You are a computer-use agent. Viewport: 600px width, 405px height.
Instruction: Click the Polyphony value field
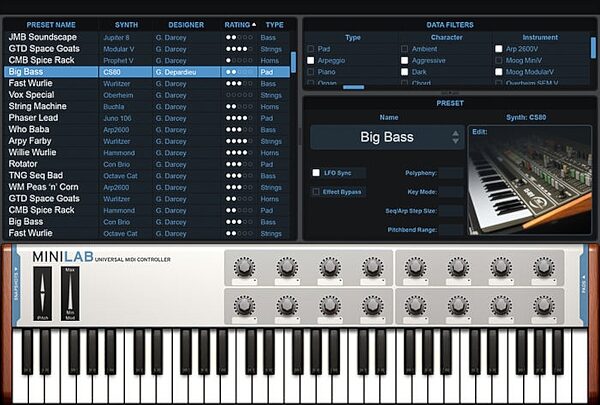click(x=451, y=173)
